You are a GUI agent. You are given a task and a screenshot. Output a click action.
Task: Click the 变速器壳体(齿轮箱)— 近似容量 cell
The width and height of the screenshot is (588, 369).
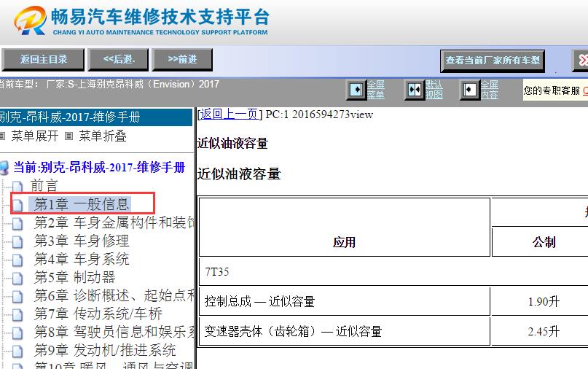coord(344,331)
